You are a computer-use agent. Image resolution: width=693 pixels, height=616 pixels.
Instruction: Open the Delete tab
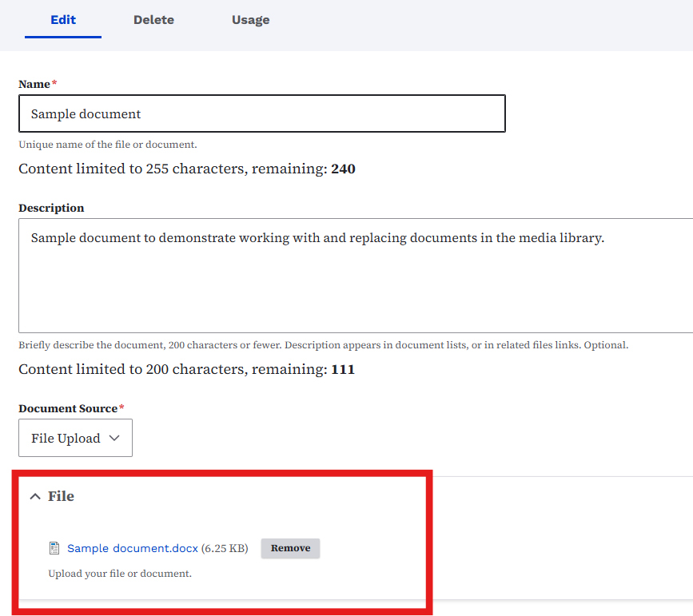(x=153, y=20)
